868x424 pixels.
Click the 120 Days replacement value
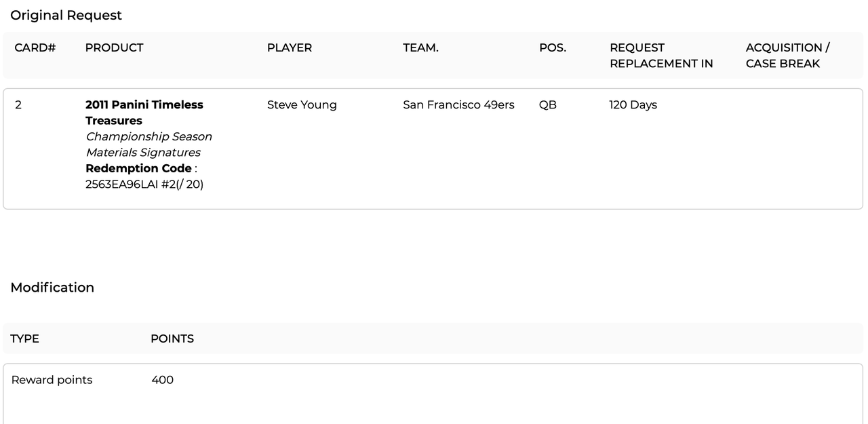(x=633, y=105)
